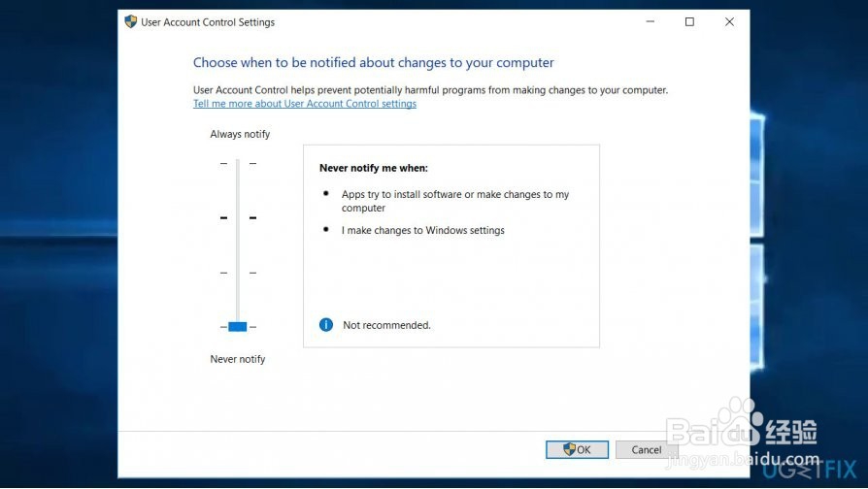Click the window title User Account Control Settings
Image resolution: width=868 pixels, height=489 pixels.
(x=208, y=22)
